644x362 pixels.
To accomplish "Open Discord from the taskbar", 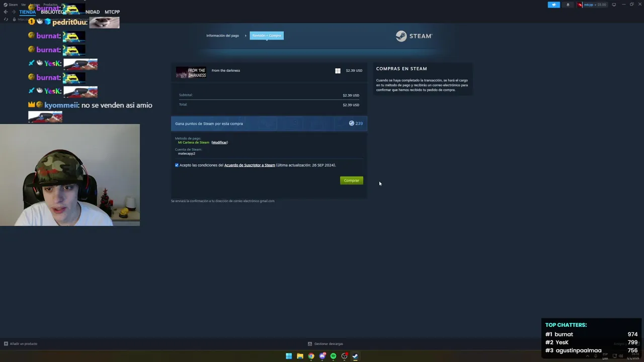I will [x=323, y=356].
